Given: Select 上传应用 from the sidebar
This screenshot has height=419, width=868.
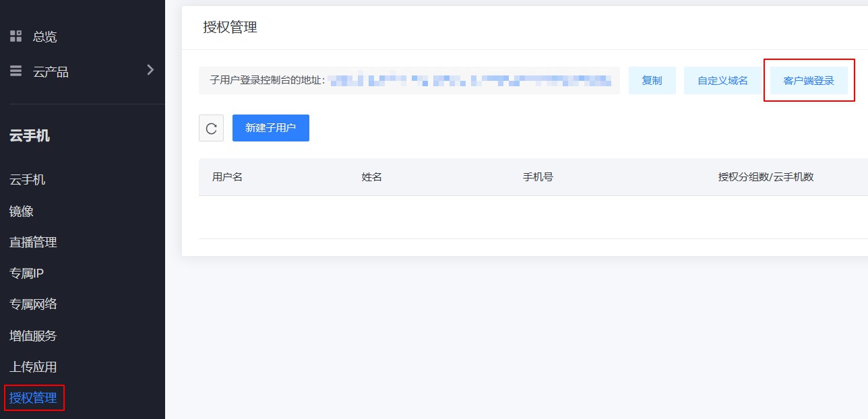Looking at the screenshot, I should 33,367.
